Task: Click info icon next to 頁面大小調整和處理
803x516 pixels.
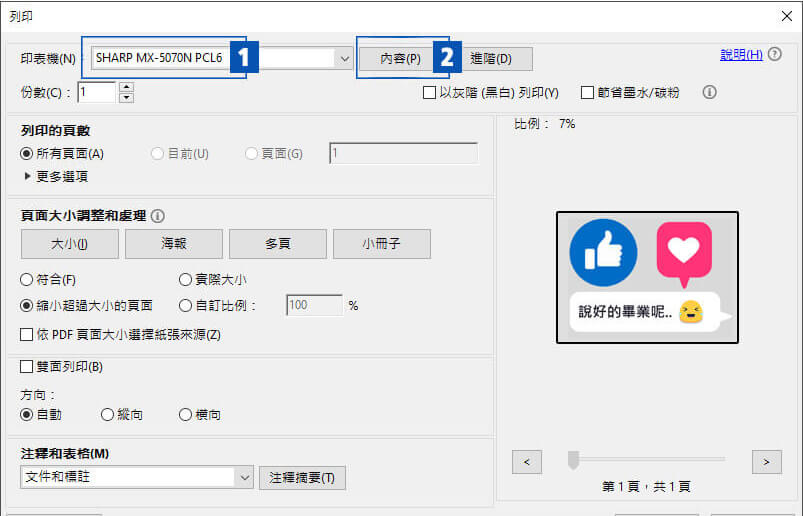Action: pos(158,216)
